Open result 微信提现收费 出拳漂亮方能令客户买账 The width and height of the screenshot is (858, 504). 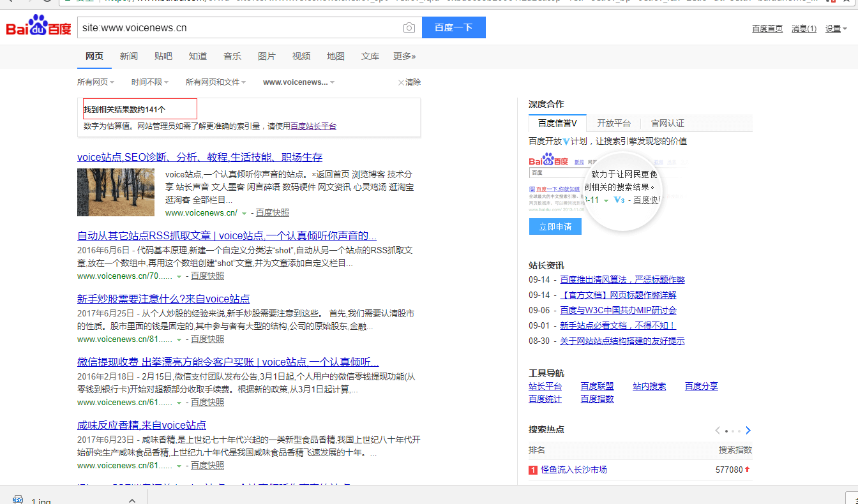[228, 362]
